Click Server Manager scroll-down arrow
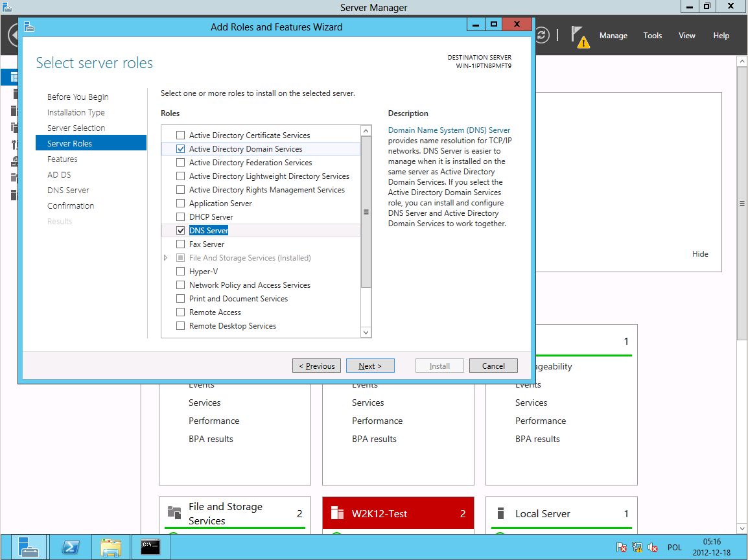This screenshot has height=560, width=748. (x=742, y=528)
